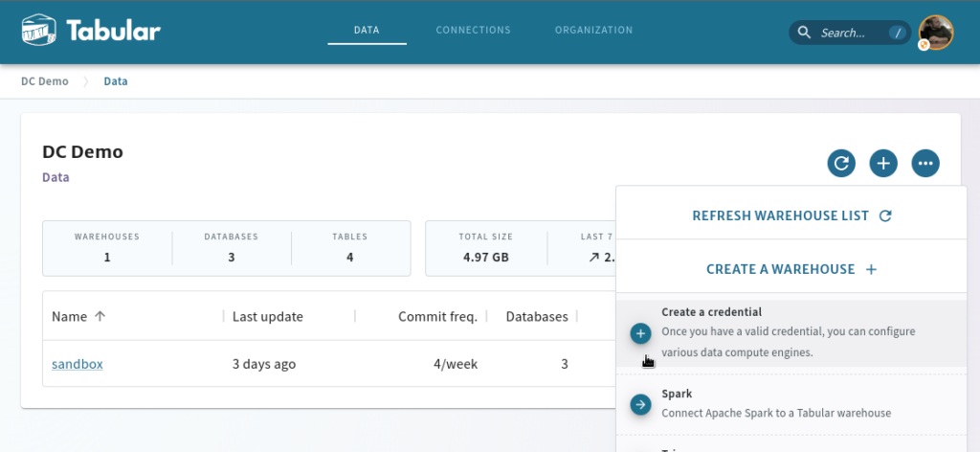This screenshot has height=452, width=980.
Task: Click the '4/week' commit frequency cell
Action: coord(456,364)
